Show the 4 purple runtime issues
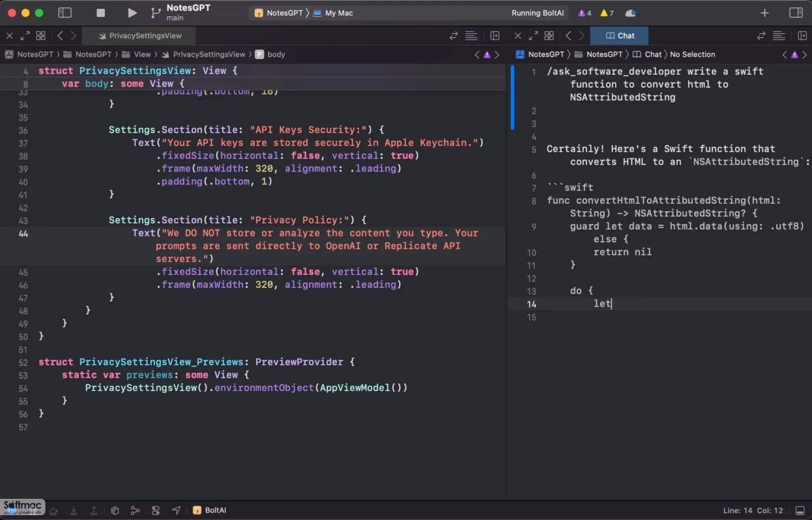This screenshot has height=520, width=812. point(585,13)
